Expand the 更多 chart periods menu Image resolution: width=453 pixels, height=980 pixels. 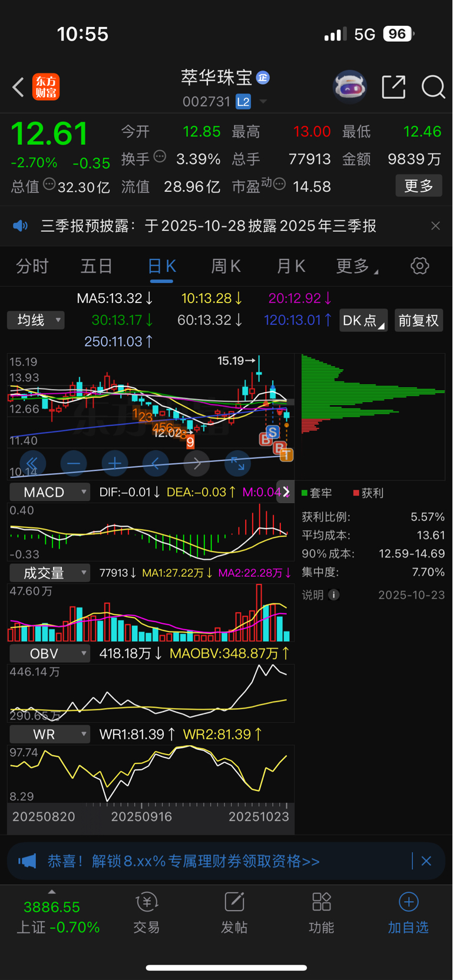pyautogui.click(x=357, y=266)
